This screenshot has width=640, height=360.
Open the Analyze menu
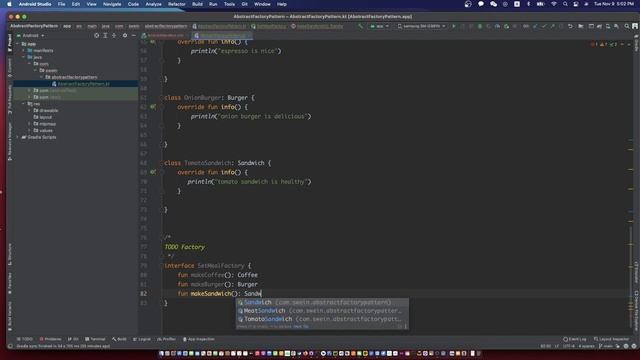click(x=153, y=4)
